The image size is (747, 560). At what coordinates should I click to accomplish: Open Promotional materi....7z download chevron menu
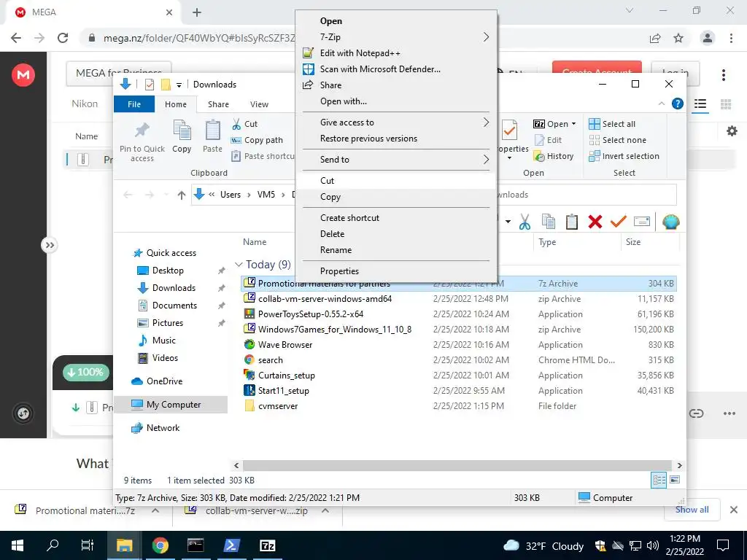[155, 510]
